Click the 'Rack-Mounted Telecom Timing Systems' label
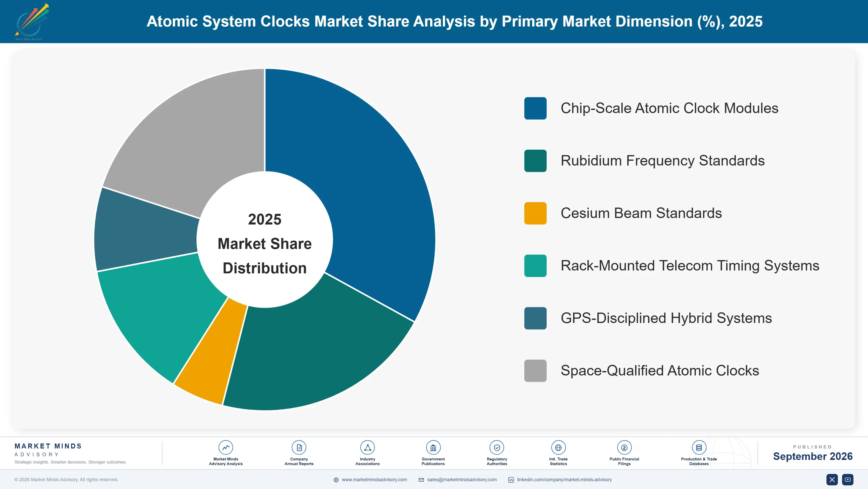The height and width of the screenshot is (489, 868). pos(690,266)
